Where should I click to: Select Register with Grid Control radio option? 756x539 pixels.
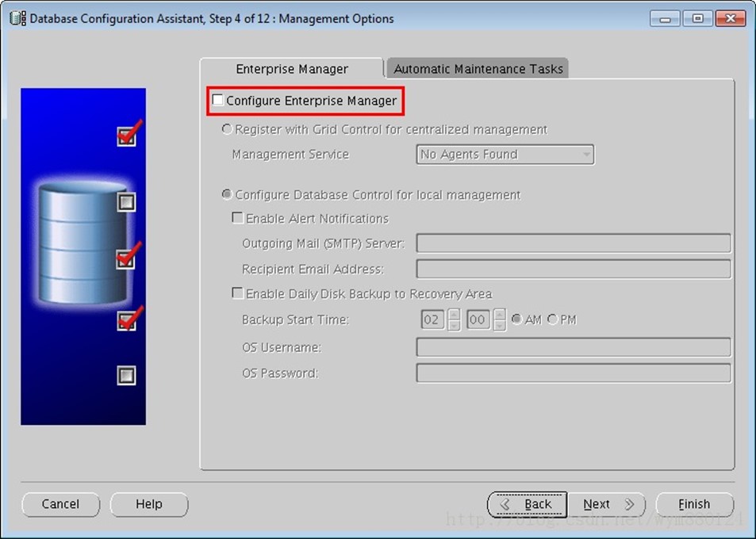(x=227, y=129)
